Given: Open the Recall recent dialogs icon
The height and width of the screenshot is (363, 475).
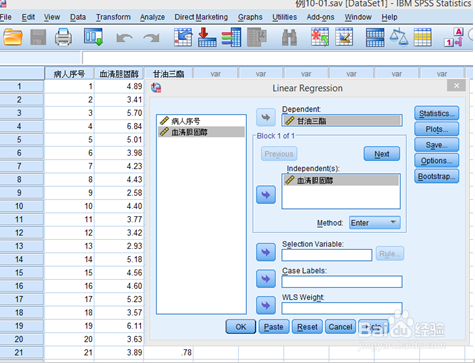Looking at the screenshot, I should point(93,37).
